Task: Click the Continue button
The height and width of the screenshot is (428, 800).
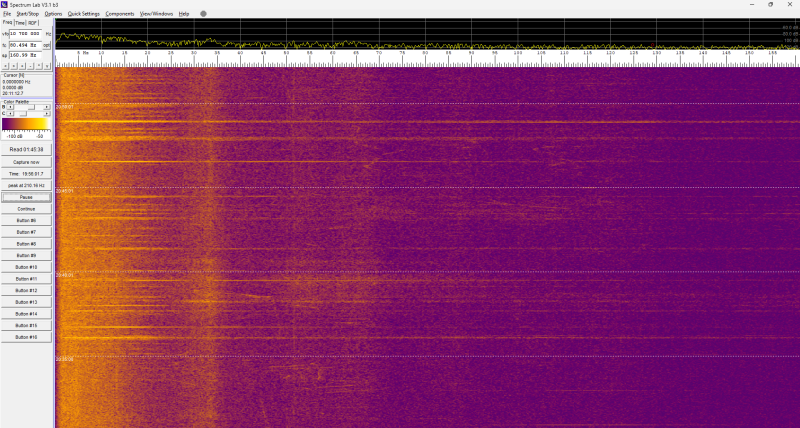Action: [26, 209]
